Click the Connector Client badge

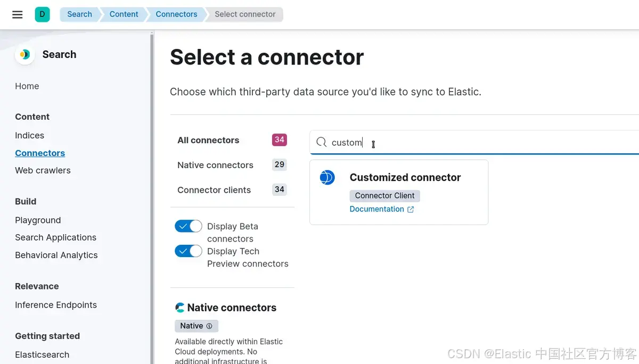tap(385, 196)
